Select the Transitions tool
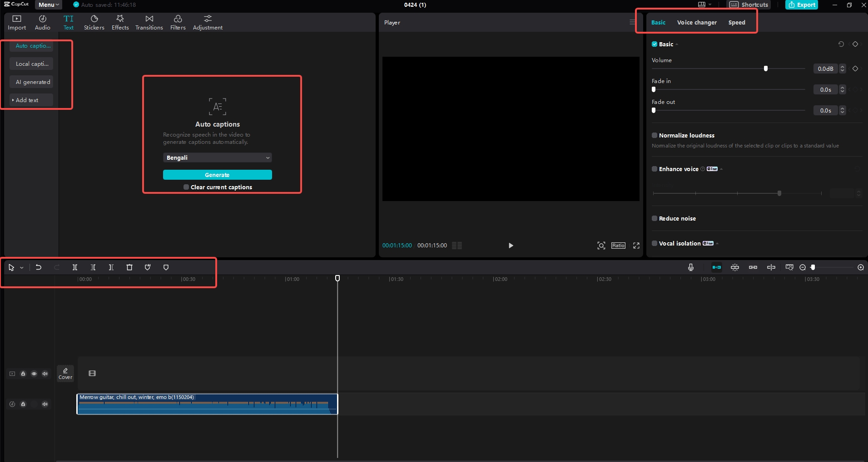This screenshot has width=868, height=462. pyautogui.click(x=149, y=22)
